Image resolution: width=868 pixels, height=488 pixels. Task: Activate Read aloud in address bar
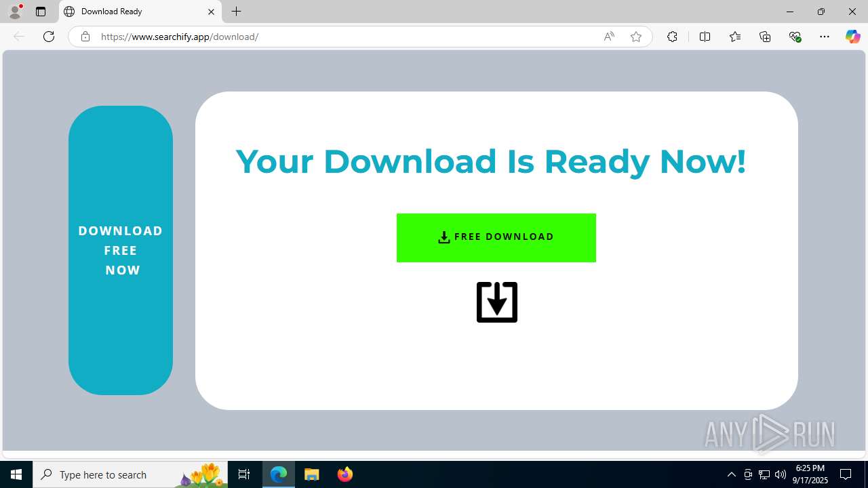(x=609, y=37)
